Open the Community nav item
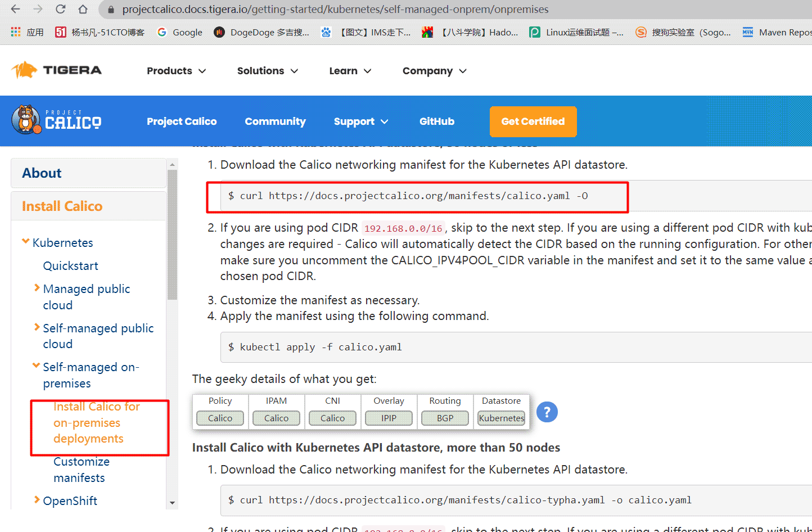Screen dimensions: 812x532 click(275, 121)
